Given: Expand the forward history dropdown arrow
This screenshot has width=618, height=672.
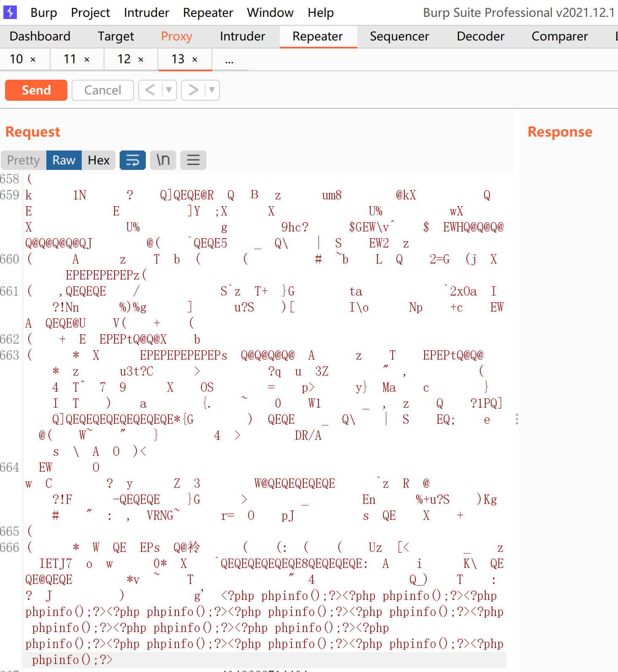Looking at the screenshot, I should pyautogui.click(x=212, y=90).
